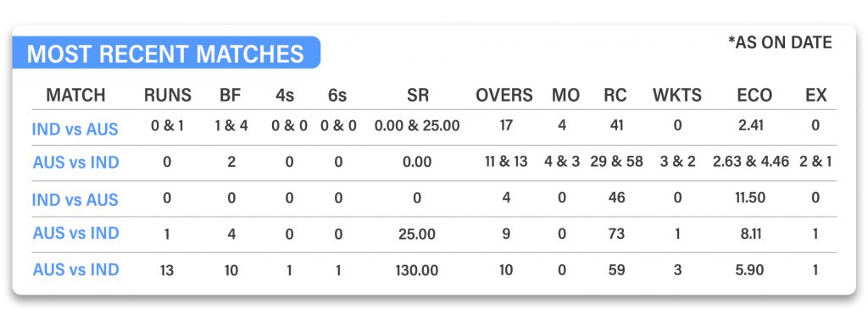Click the *AS ON DATE note
This screenshot has width=868, height=320.
[x=780, y=42]
